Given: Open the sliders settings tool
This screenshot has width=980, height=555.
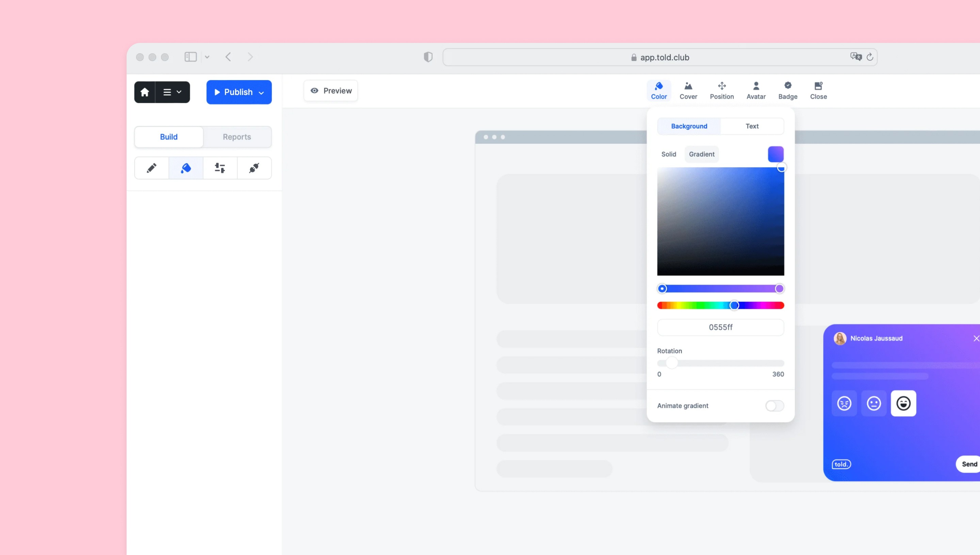Looking at the screenshot, I should pos(220,168).
